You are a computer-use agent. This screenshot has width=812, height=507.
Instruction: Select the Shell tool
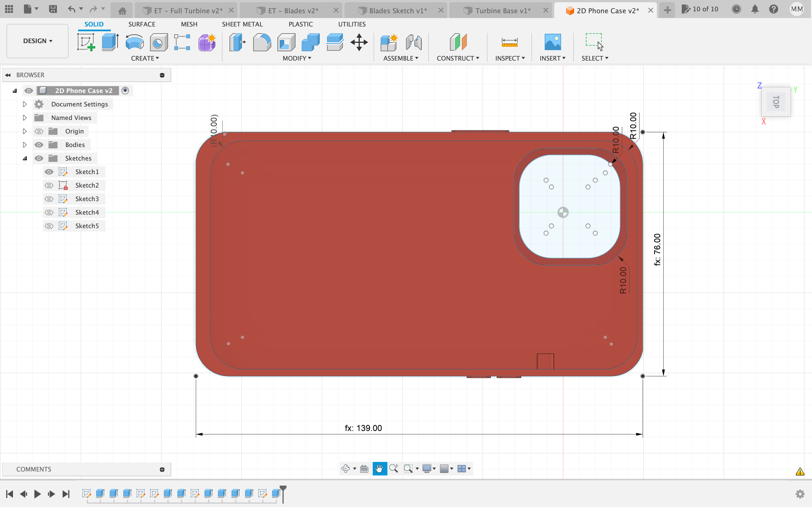286,42
